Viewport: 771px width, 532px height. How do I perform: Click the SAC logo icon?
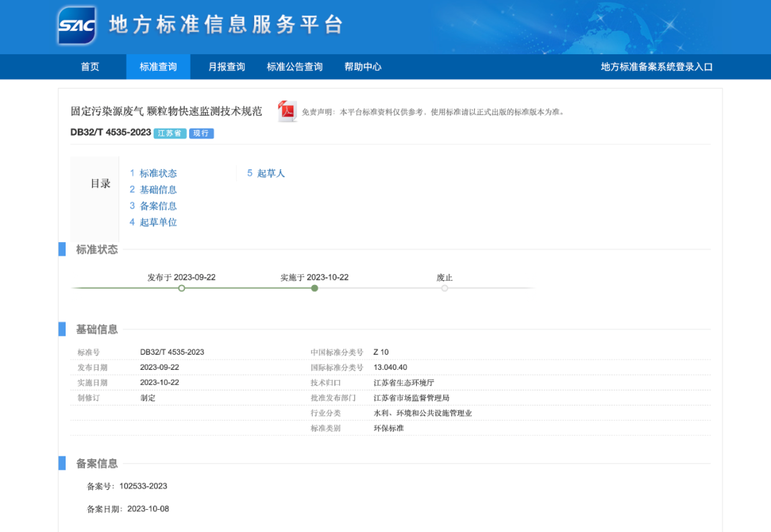tap(76, 25)
